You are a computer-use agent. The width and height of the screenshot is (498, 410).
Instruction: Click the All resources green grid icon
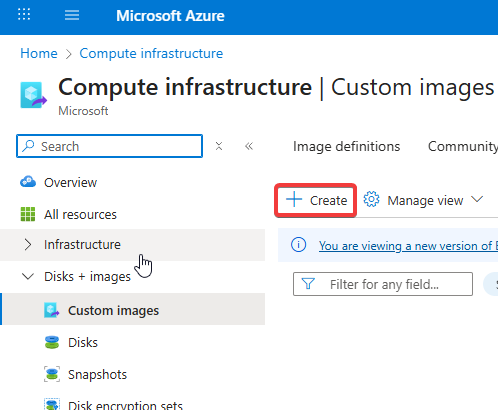28,214
